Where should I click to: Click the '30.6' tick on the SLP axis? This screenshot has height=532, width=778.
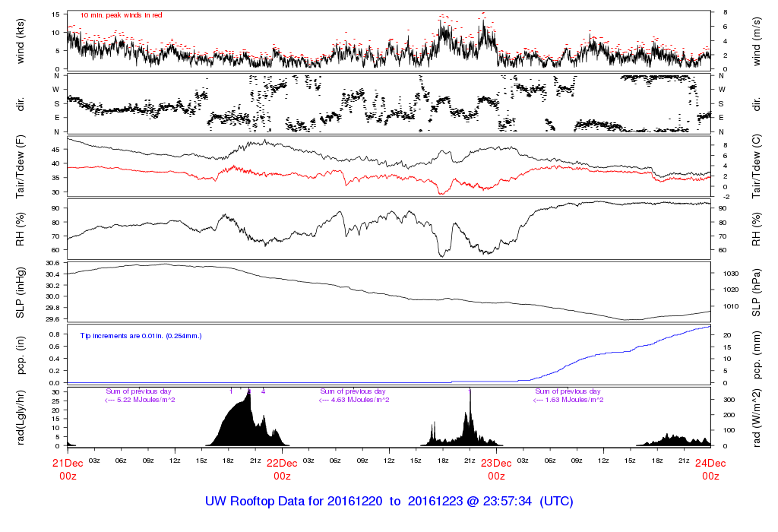(52, 263)
